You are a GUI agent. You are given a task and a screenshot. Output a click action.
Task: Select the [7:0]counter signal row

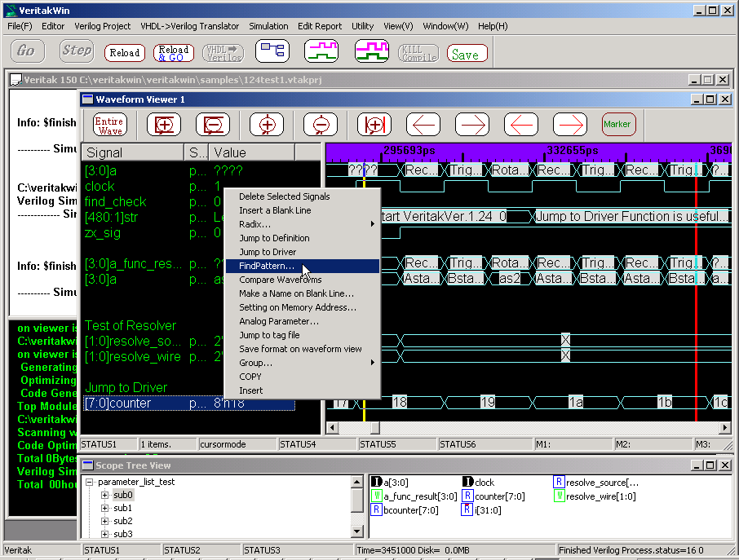pyautogui.click(x=189, y=403)
